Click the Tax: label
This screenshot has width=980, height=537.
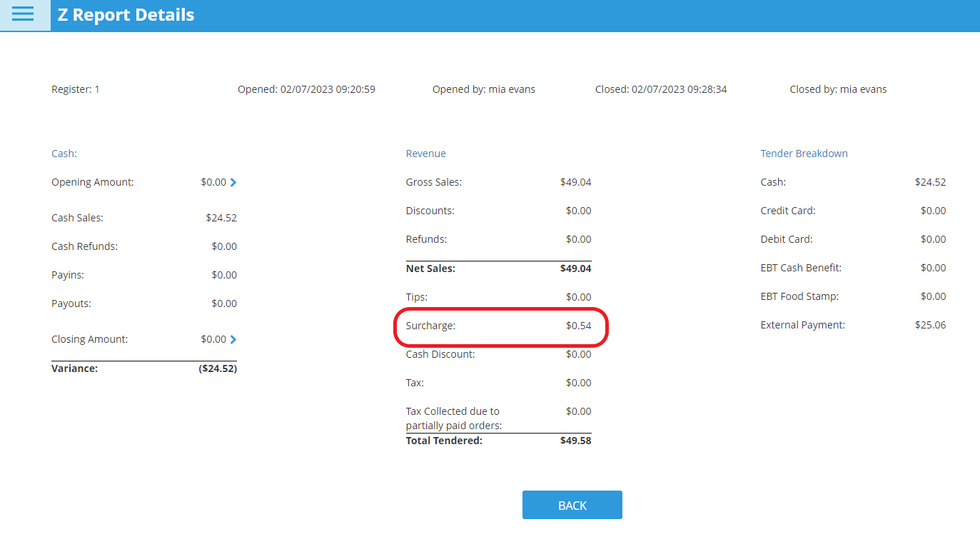pyautogui.click(x=415, y=383)
